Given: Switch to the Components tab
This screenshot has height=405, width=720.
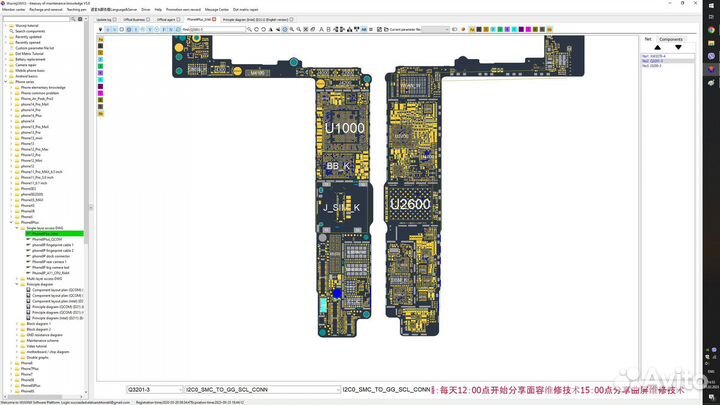Looking at the screenshot, I should 671,39.
